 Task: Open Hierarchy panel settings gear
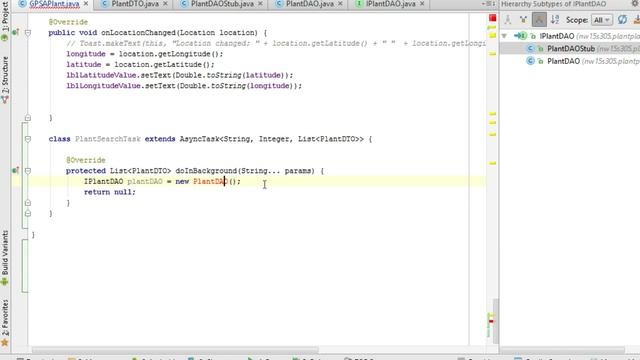(635, 4)
